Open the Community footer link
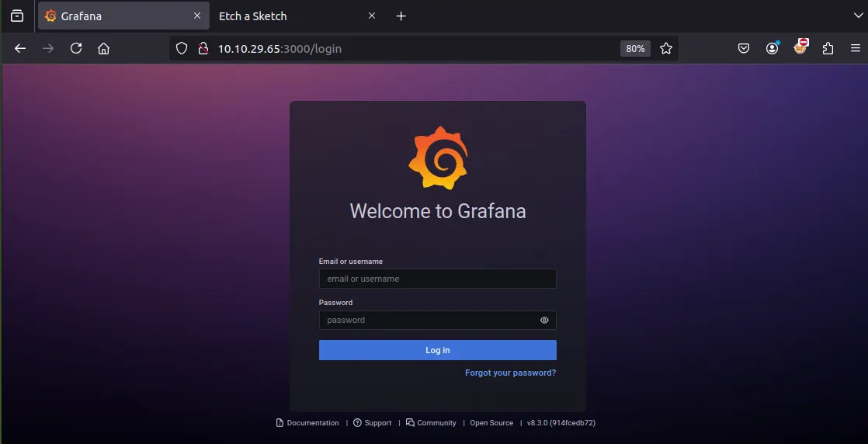The width and height of the screenshot is (868, 444). [x=437, y=422]
